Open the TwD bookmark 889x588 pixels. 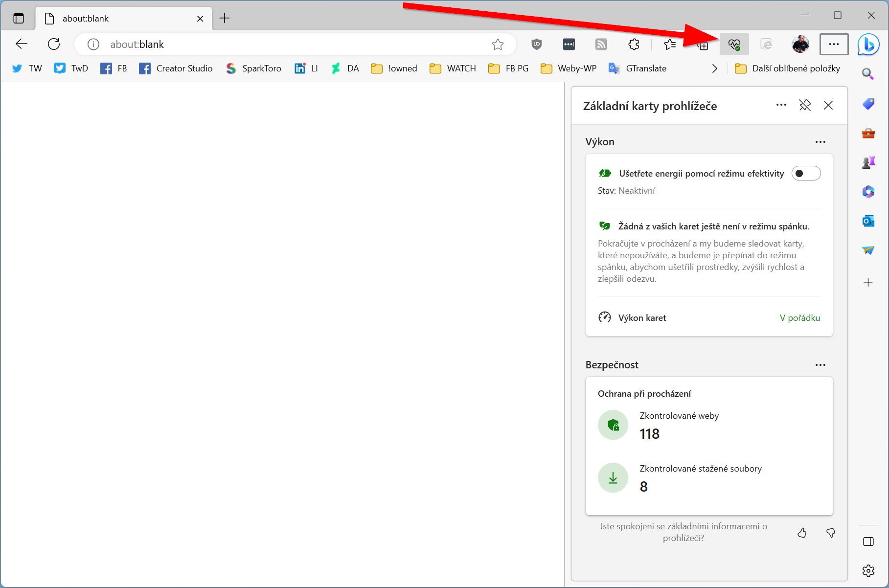click(71, 68)
